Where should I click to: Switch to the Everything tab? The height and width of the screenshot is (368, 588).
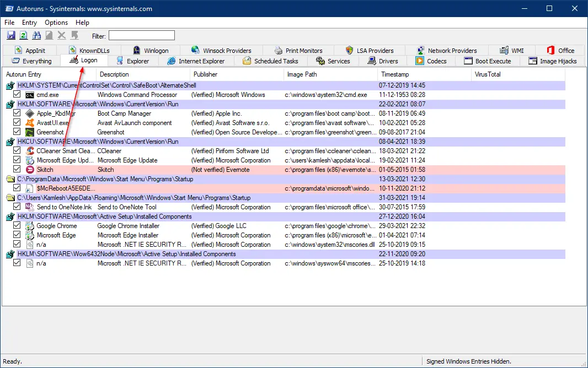(31, 61)
